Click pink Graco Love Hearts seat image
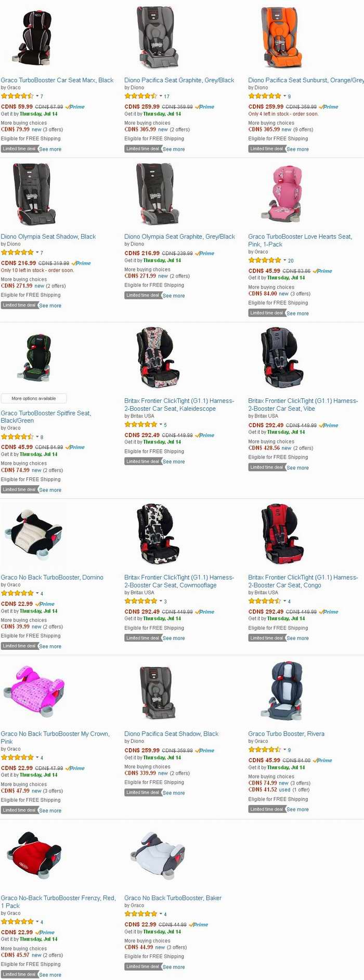This screenshot has width=364, height=980. tap(280, 194)
